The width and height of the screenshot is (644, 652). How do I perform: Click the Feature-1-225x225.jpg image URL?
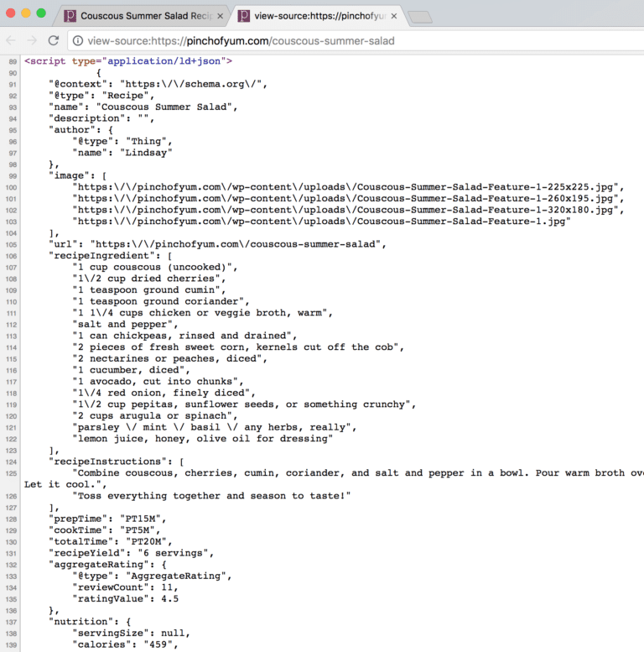(x=347, y=186)
